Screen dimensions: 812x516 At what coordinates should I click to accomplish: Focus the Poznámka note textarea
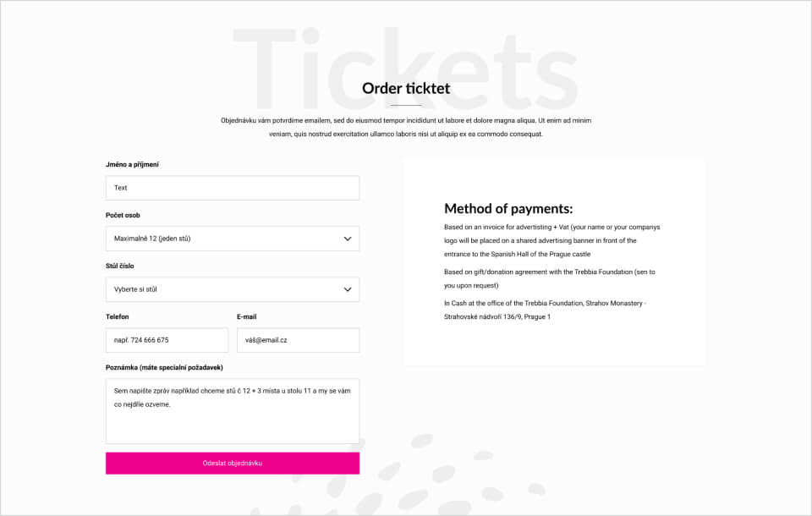pyautogui.click(x=233, y=411)
